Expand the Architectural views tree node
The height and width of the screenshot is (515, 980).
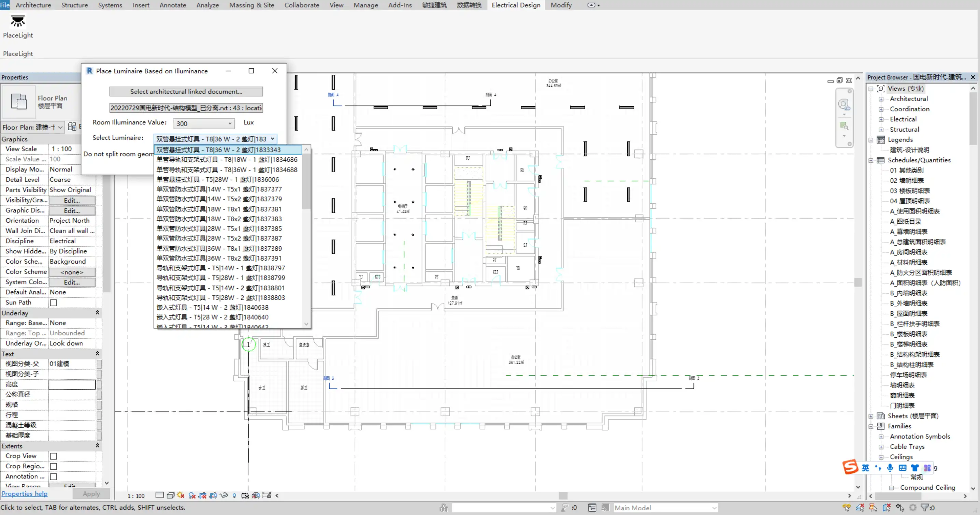pyautogui.click(x=881, y=99)
